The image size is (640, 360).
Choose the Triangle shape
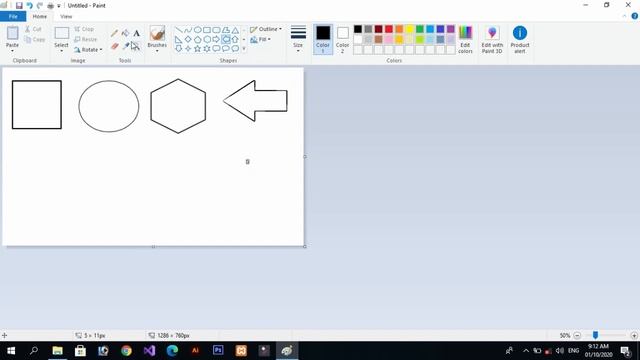[x=235, y=30]
